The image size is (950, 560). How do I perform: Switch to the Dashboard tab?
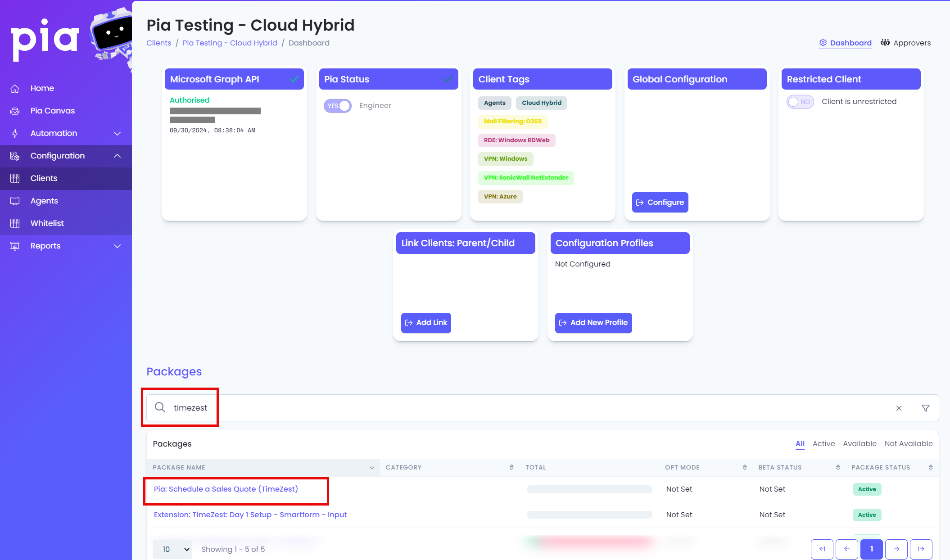click(x=846, y=43)
